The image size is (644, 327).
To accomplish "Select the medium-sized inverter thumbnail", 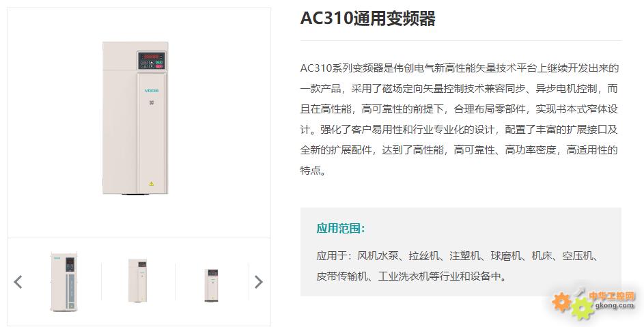I will pyautogui.click(x=137, y=281).
